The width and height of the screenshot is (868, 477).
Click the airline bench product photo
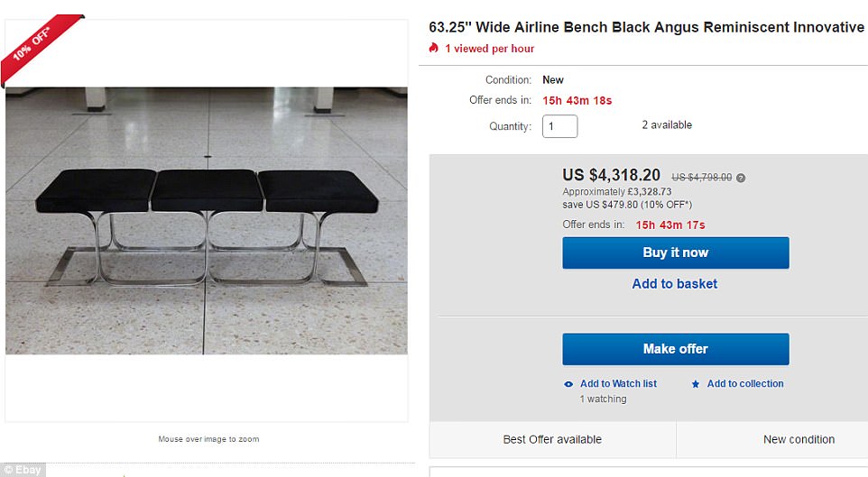[x=207, y=220]
